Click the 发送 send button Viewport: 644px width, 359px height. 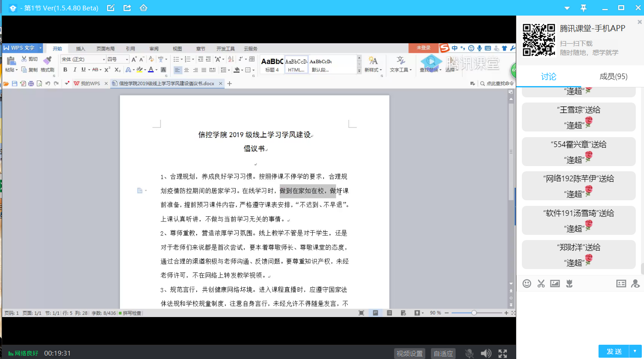click(614, 351)
